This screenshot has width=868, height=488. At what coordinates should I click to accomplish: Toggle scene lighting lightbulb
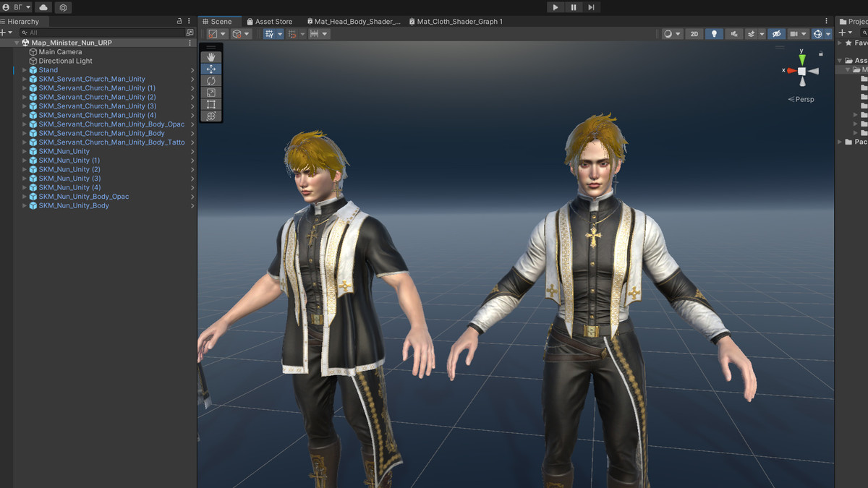click(714, 34)
